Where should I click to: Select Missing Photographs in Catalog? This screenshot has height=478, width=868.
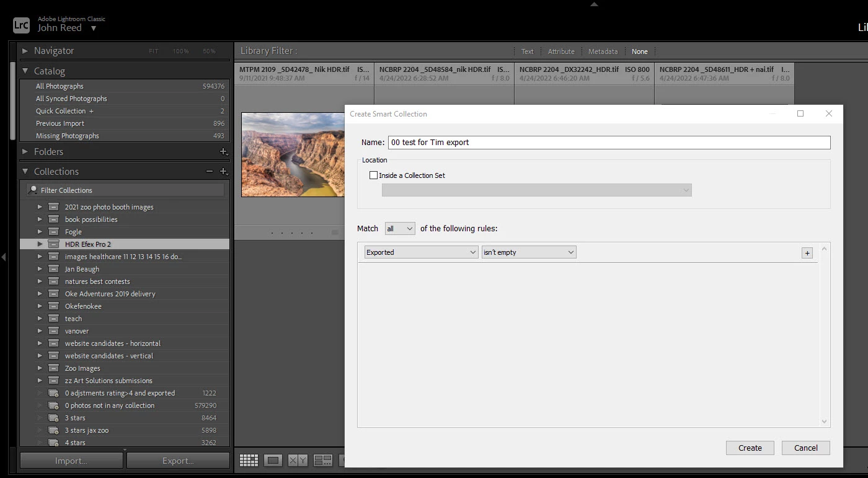[125, 136]
